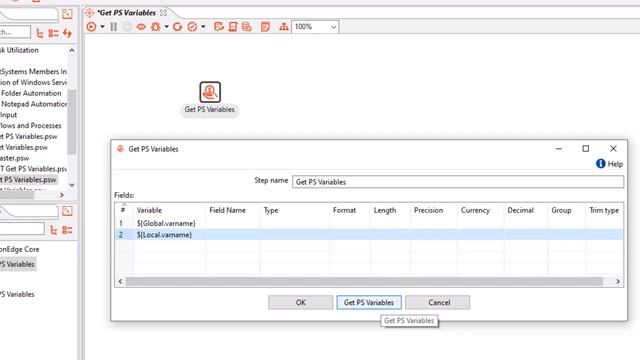640x360 pixels.
Task: Click the fields table right scroll arrow
Action: pyautogui.click(x=618, y=281)
